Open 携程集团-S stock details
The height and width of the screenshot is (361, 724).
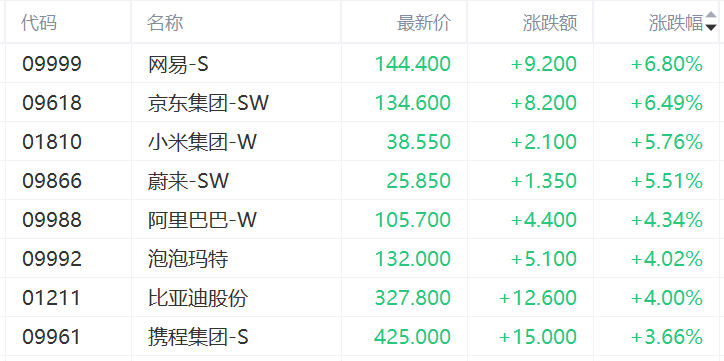pyautogui.click(x=198, y=337)
